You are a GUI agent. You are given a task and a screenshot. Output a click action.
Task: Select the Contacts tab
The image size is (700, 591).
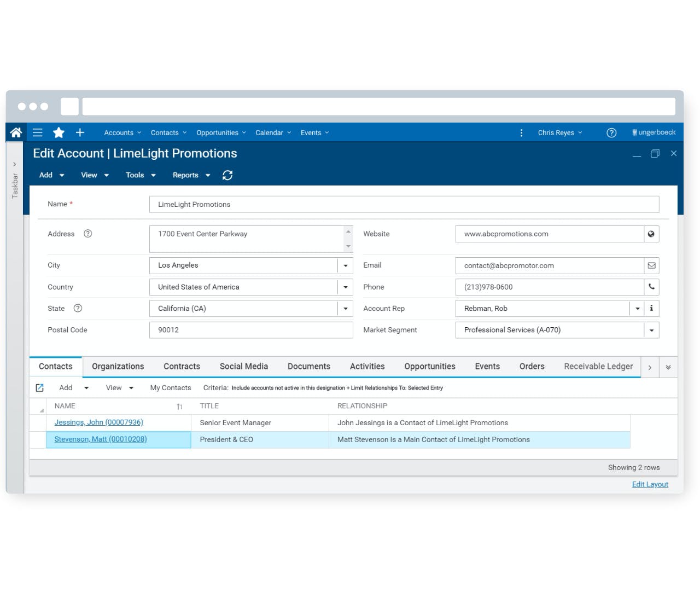pos(56,367)
